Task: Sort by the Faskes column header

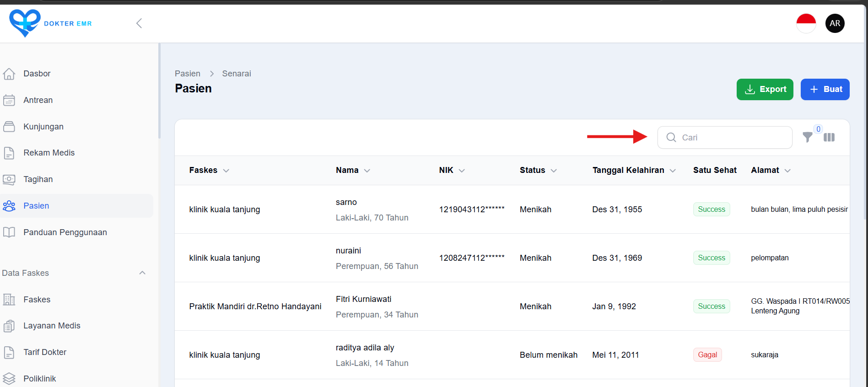Action: point(209,170)
